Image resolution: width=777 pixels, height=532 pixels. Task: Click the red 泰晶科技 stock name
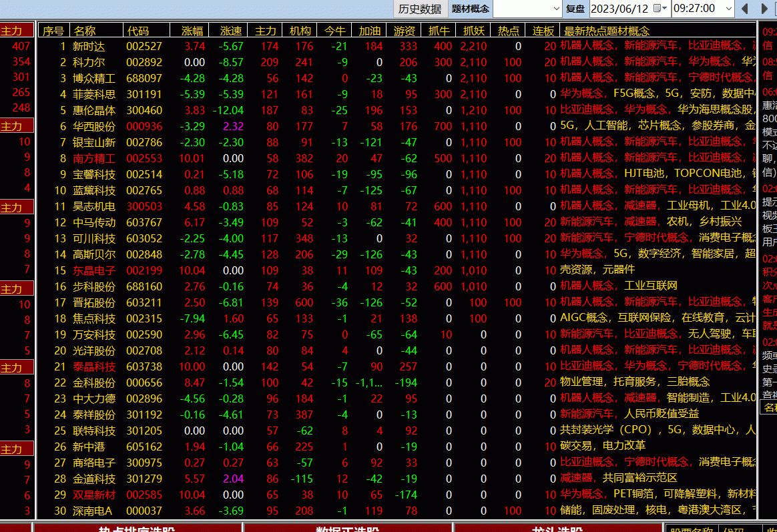pyautogui.click(x=94, y=366)
